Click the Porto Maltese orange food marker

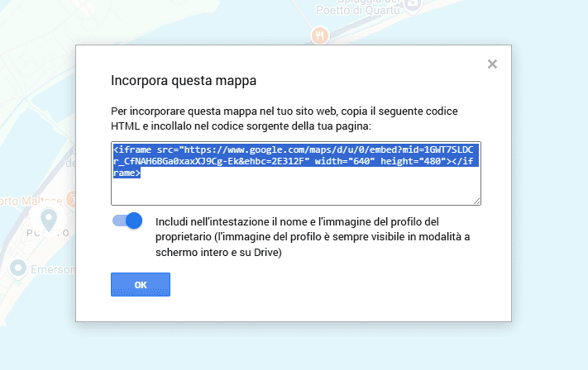pos(71,199)
